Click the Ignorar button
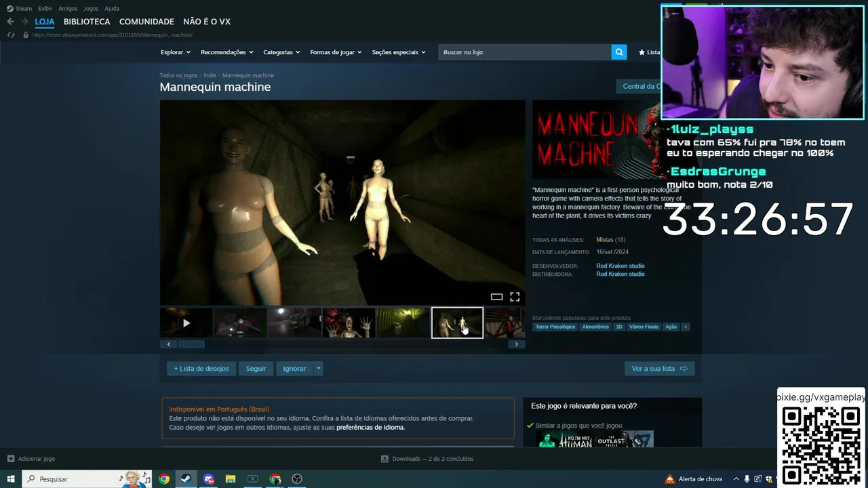868x488 pixels. click(294, 369)
